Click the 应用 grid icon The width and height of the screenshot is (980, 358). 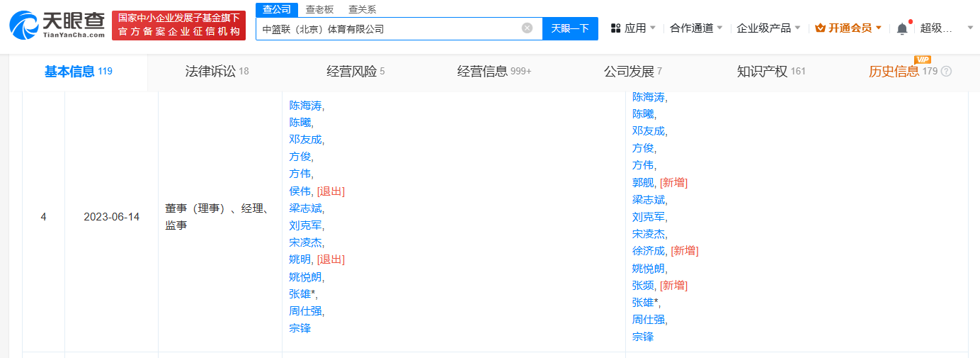click(615, 28)
